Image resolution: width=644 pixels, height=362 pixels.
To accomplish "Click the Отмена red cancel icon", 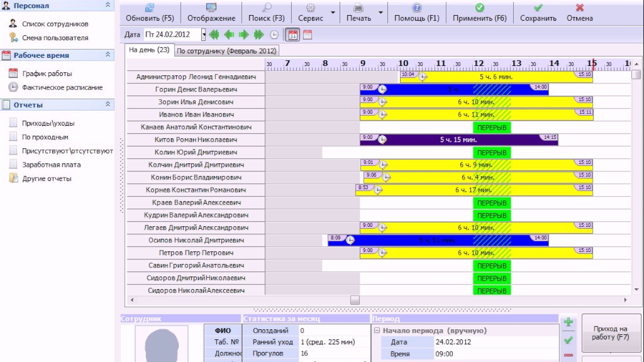I will (580, 13).
